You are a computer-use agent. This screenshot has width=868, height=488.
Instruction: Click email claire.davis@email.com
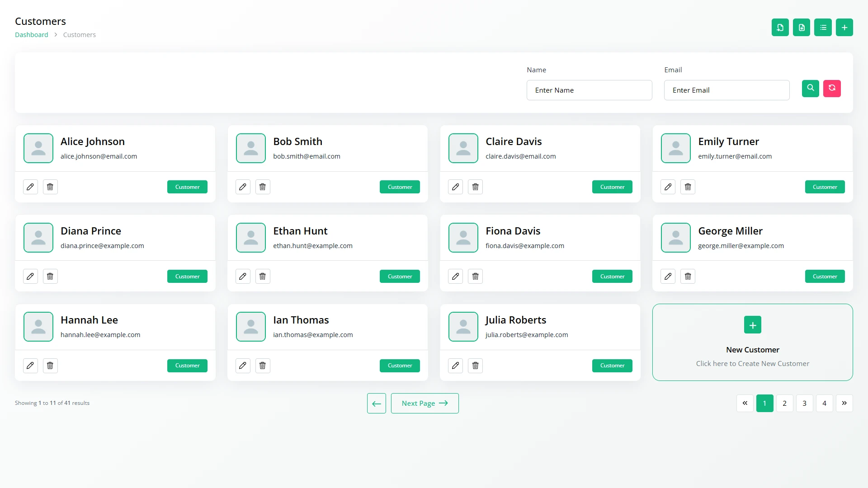[x=520, y=156]
